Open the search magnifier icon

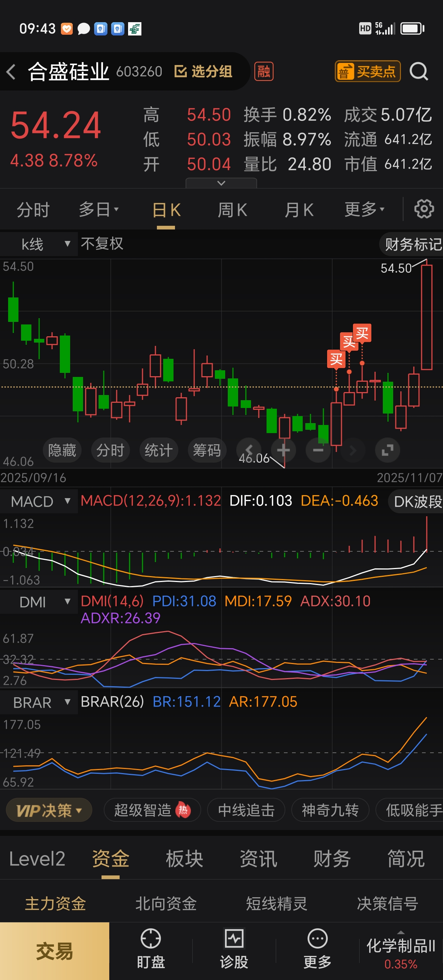[419, 72]
